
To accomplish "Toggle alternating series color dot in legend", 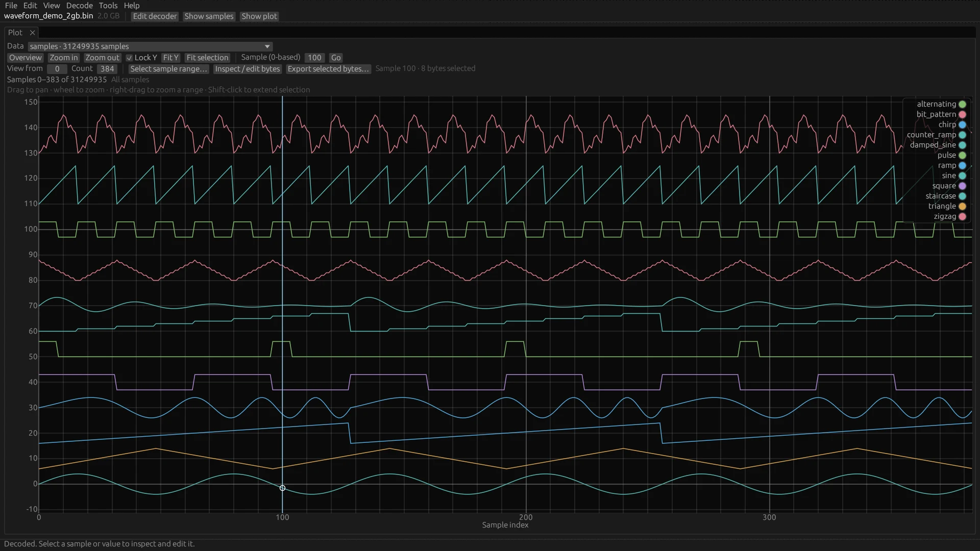I will (962, 105).
